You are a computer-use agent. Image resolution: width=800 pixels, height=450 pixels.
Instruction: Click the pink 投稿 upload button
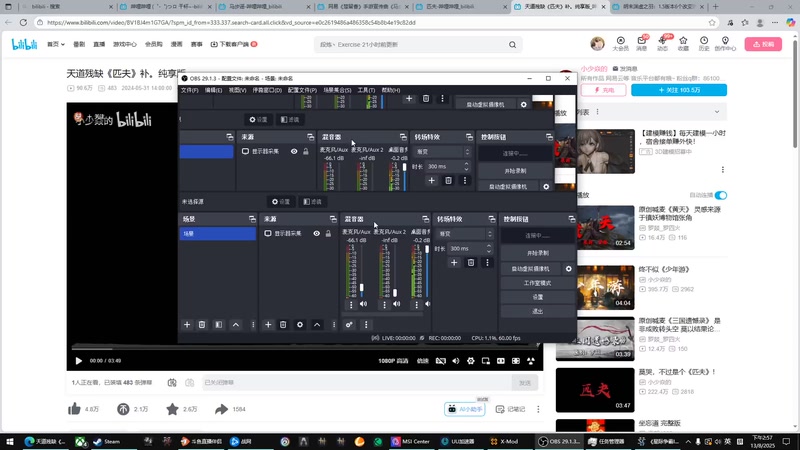click(763, 44)
